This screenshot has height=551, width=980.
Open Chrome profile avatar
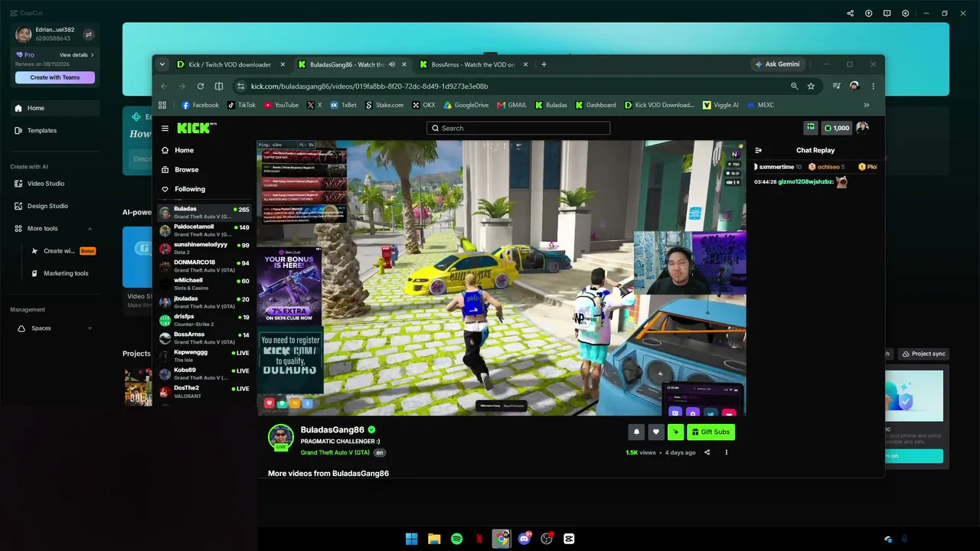(854, 86)
